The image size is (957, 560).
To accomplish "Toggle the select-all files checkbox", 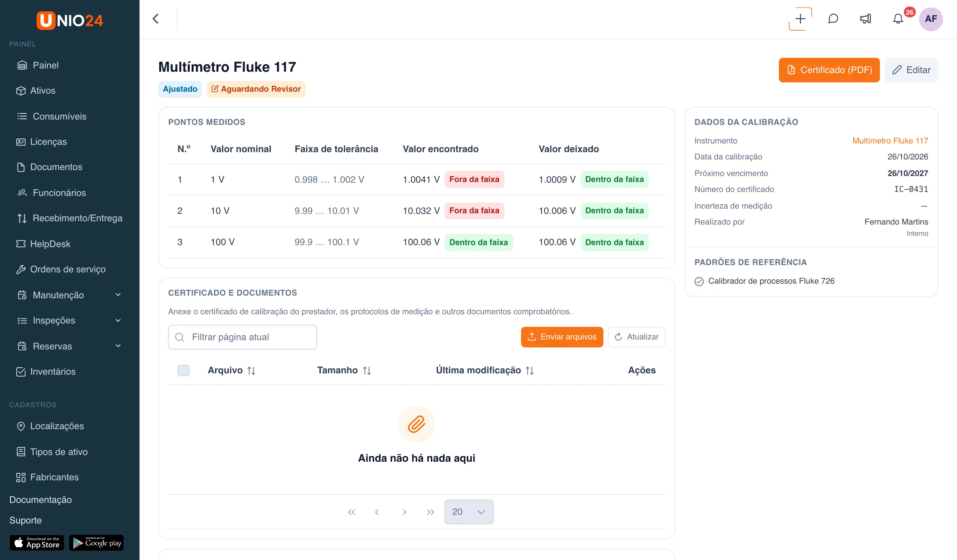I will pos(183,370).
